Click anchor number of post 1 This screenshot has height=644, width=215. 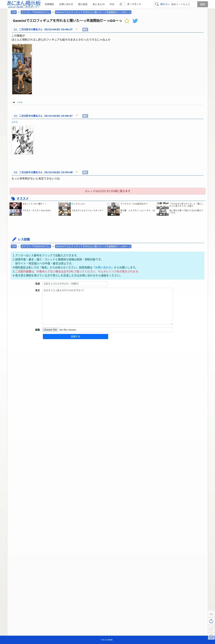(15, 29)
